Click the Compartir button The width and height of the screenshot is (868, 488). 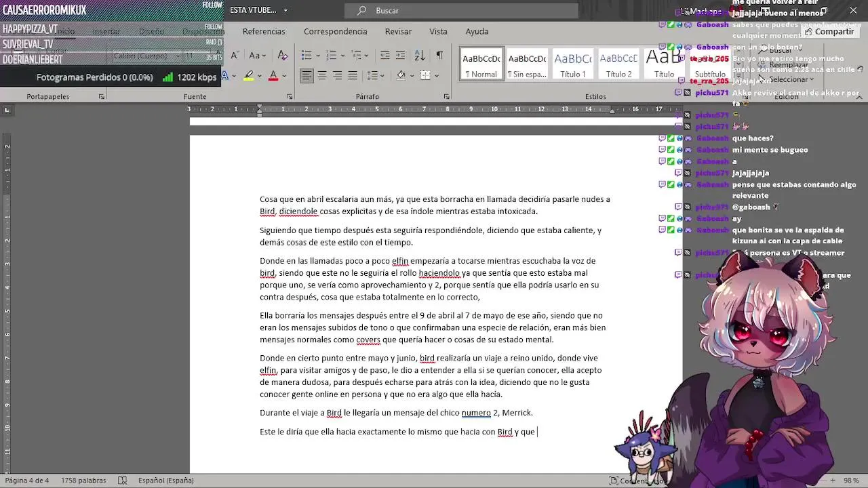[829, 31]
